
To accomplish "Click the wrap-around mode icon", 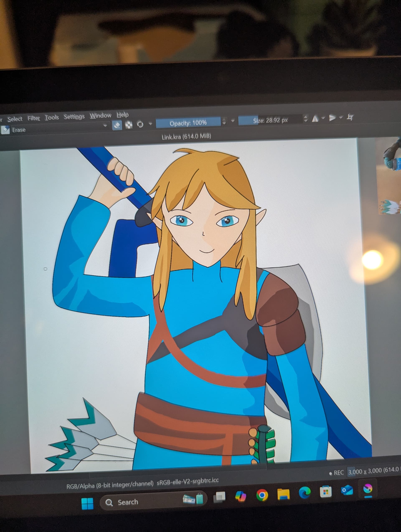I will point(350,117).
